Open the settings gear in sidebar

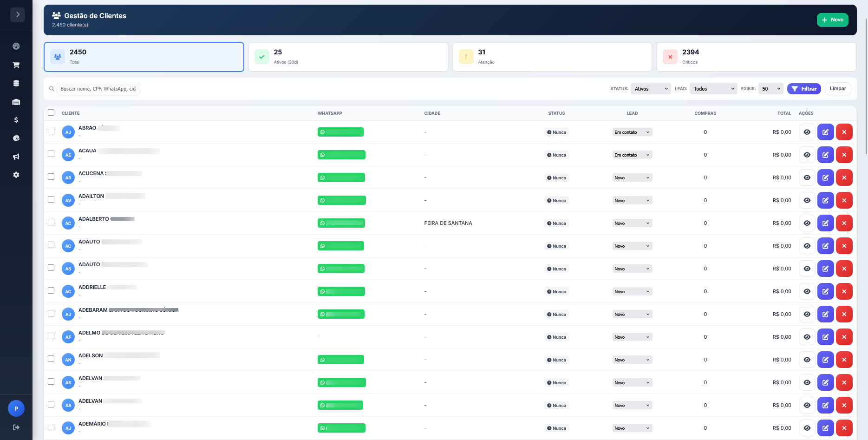pos(16,175)
